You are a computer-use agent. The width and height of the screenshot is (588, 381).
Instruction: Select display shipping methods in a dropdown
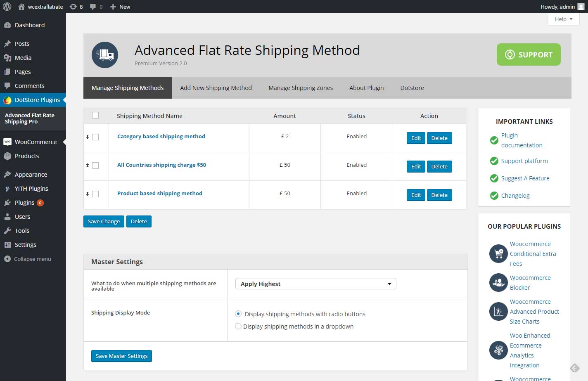pyautogui.click(x=238, y=326)
